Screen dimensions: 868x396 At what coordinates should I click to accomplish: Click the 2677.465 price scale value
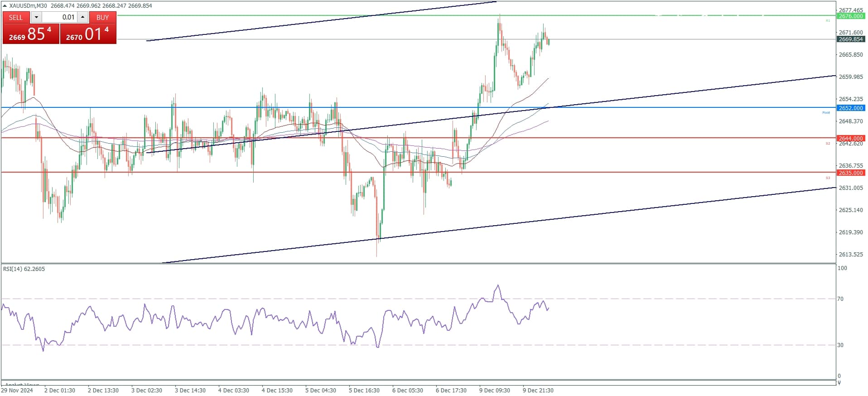point(851,10)
